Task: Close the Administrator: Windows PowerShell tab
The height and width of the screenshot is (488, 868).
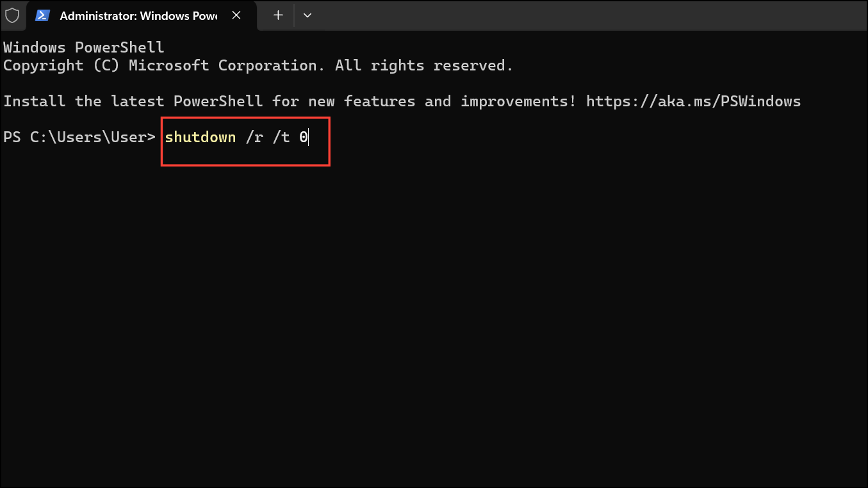Action: coord(236,15)
